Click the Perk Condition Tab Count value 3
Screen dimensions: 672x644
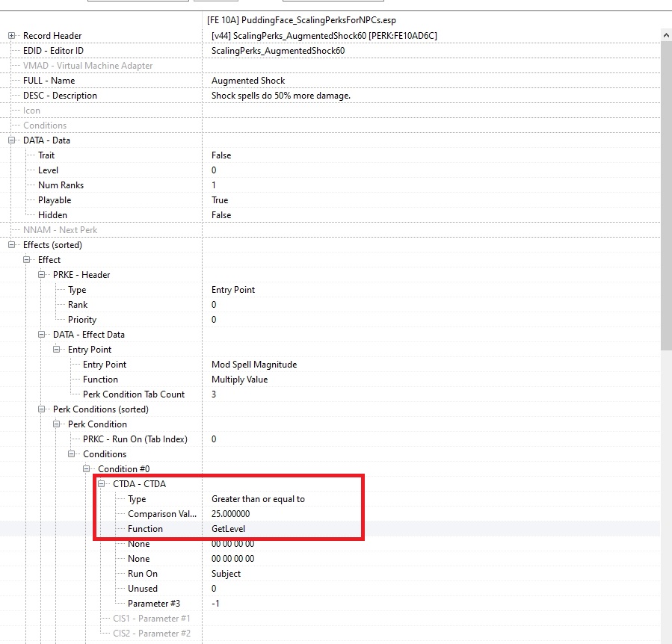(x=214, y=394)
